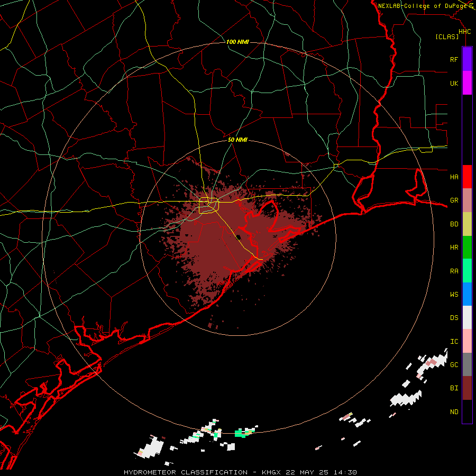Screen dimensions: 476x476
Task: Click the IC legend label
Action: point(454,342)
